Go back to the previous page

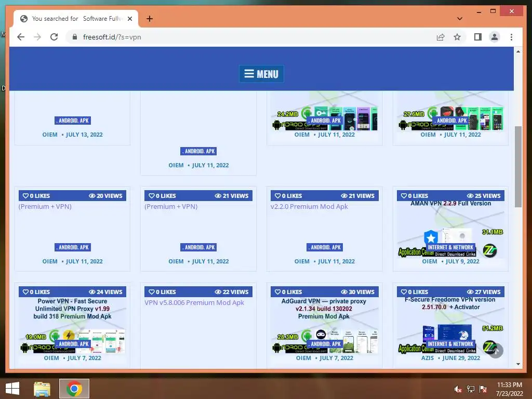(x=21, y=37)
